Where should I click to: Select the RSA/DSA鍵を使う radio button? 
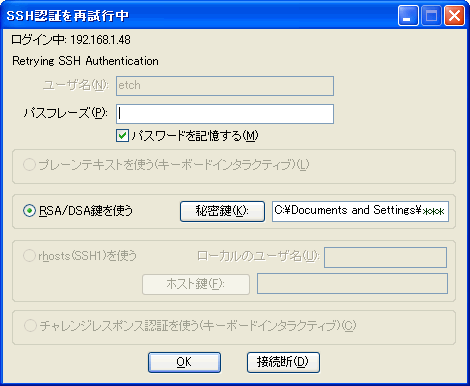(x=29, y=211)
